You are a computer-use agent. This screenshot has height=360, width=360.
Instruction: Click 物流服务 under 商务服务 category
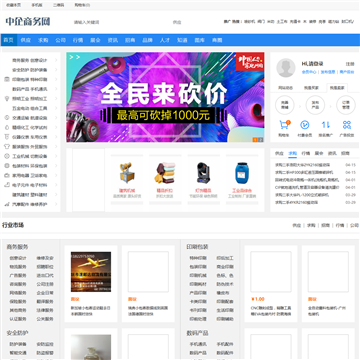(18, 267)
